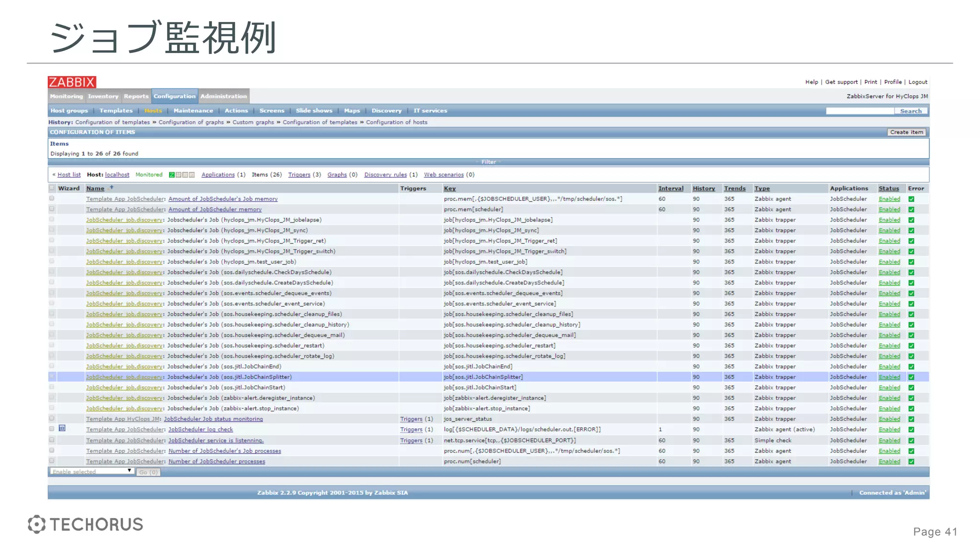Click the search input field

pyautogui.click(x=859, y=111)
